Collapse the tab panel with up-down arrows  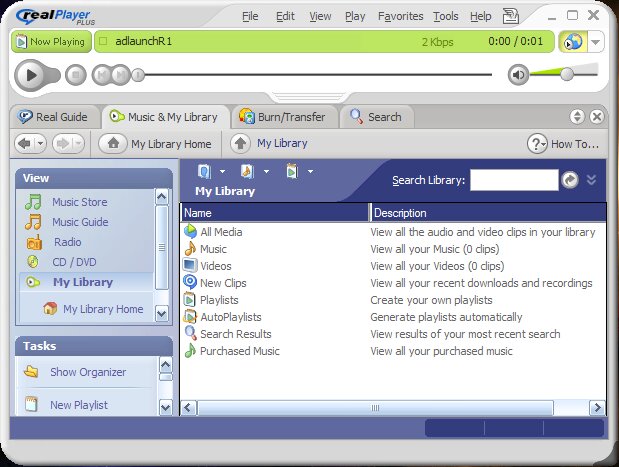click(x=577, y=117)
